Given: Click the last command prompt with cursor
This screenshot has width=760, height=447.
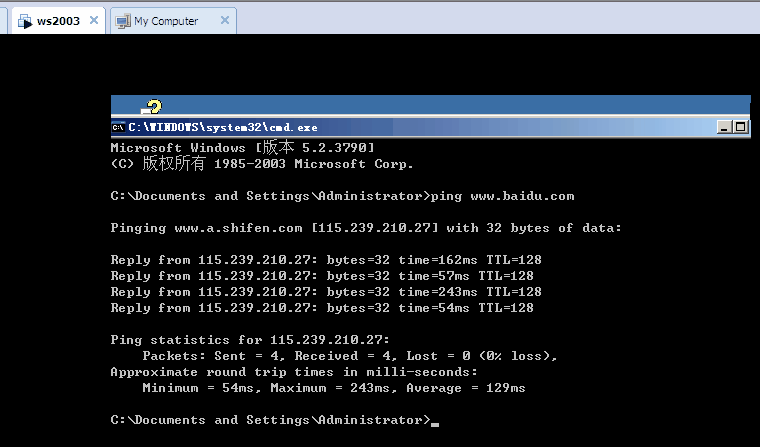Looking at the screenshot, I should tap(275, 420).
